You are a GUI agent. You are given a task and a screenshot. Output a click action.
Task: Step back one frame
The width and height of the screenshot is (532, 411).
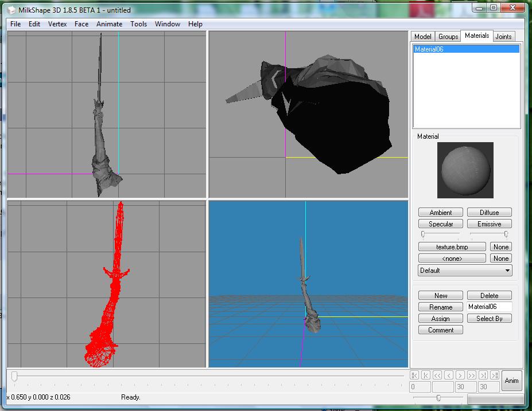[x=449, y=375]
